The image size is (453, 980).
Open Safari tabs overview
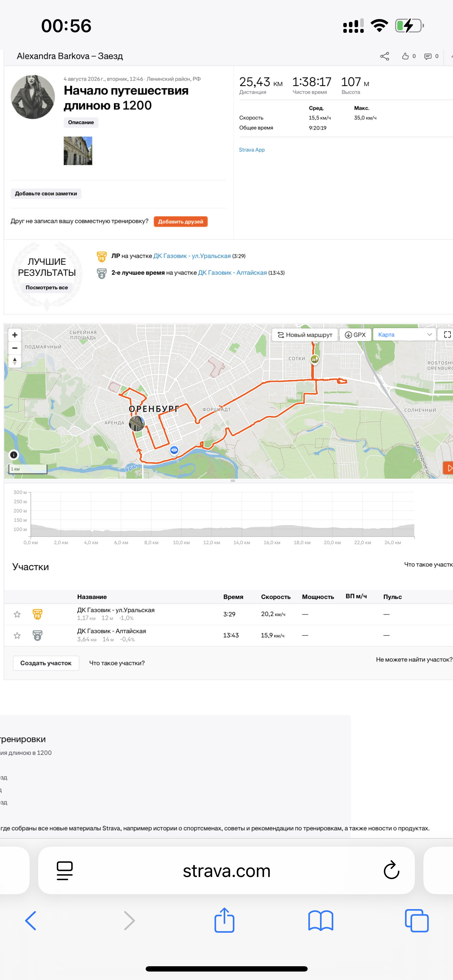(417, 921)
